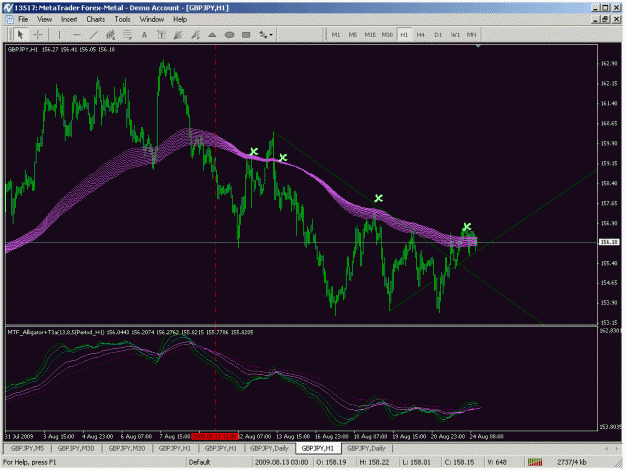Select the Andrews Pitchfork tool
This screenshot has width=625, height=470.
click(195, 35)
